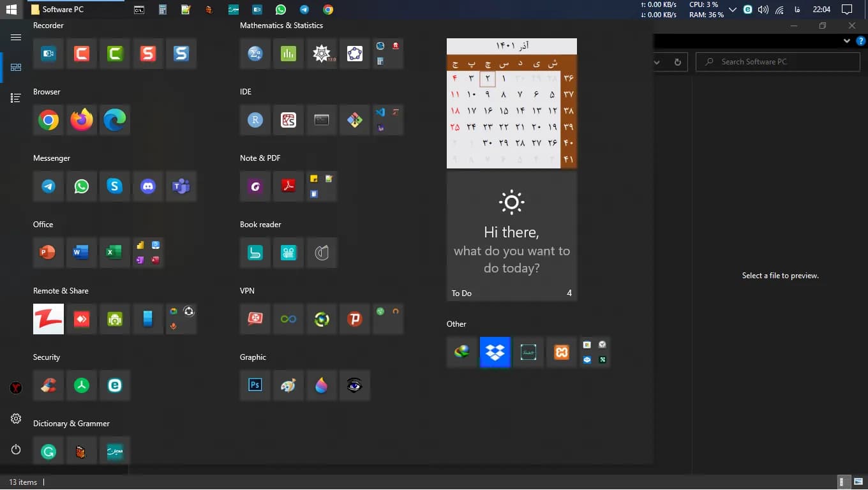This screenshot has width=868, height=490.
Task: Open the RStudio tile in IDE group
Action: click(255, 120)
